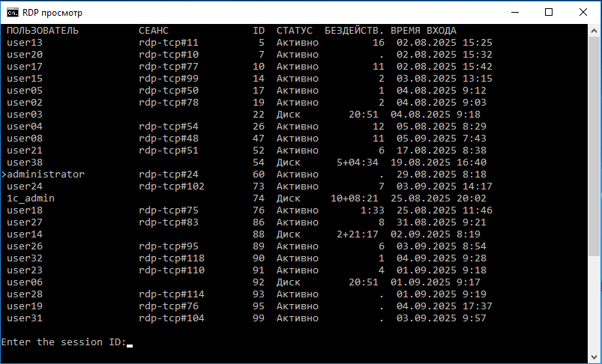Click the vertical scrollbar thumb
The image size is (602, 364).
click(x=595, y=142)
